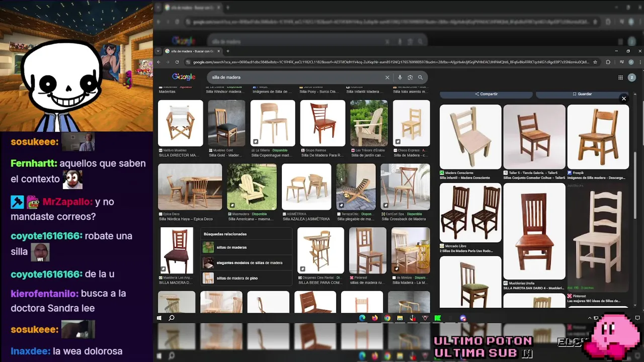Open Chrome's extensions puzzle icon
The width and height of the screenshot is (644, 362).
(x=608, y=62)
